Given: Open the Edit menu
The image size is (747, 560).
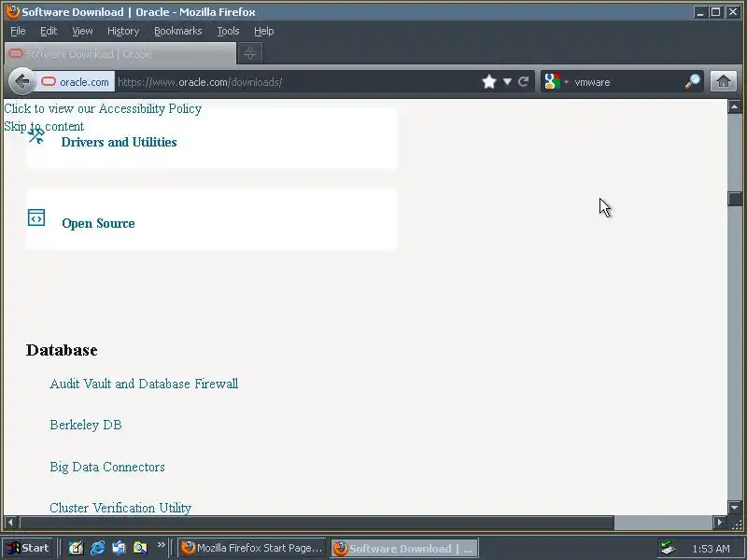Looking at the screenshot, I should (49, 31).
